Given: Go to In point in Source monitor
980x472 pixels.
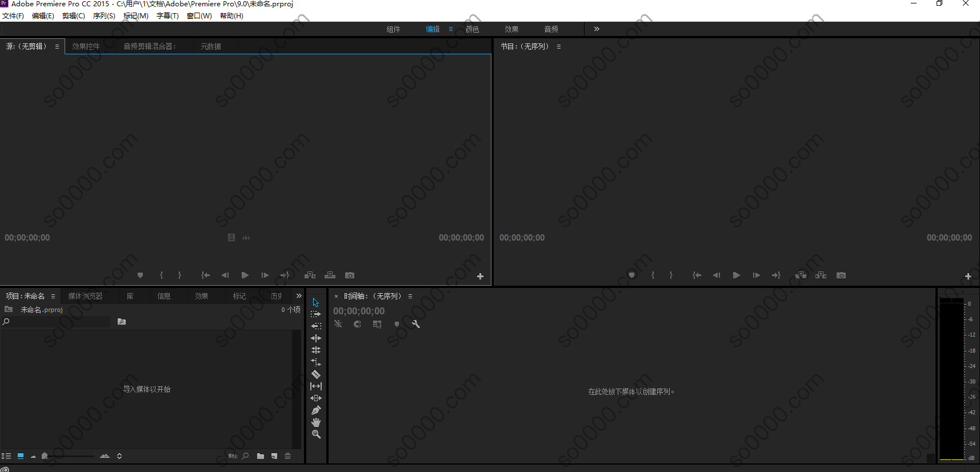Looking at the screenshot, I should click(x=205, y=275).
